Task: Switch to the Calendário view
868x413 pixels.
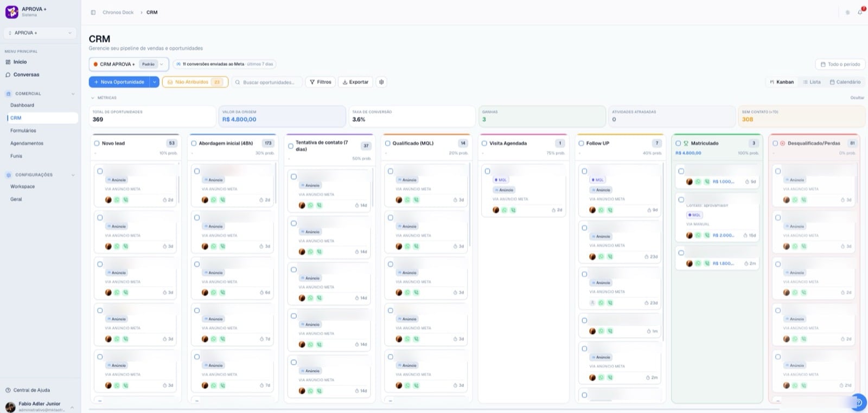Action: (x=845, y=82)
